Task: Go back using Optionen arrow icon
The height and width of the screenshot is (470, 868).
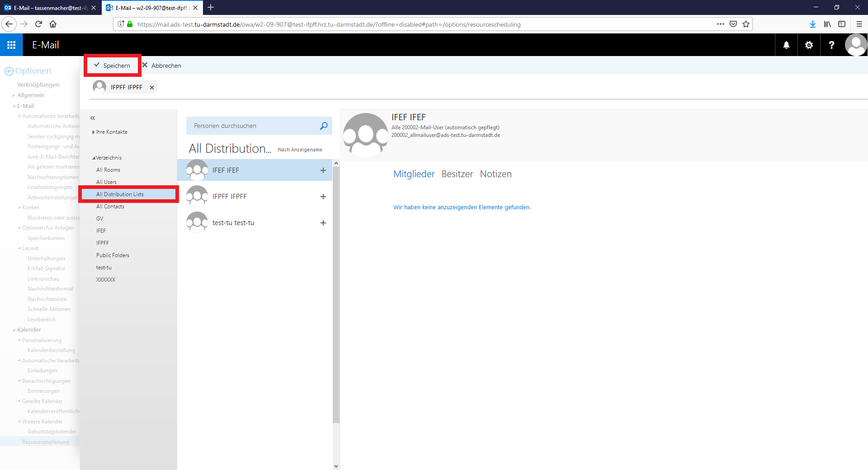Action: click(9, 71)
